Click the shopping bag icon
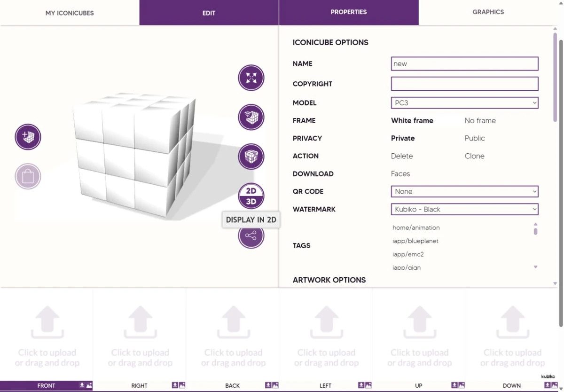Viewport: 564px width, 392px height. tap(28, 176)
